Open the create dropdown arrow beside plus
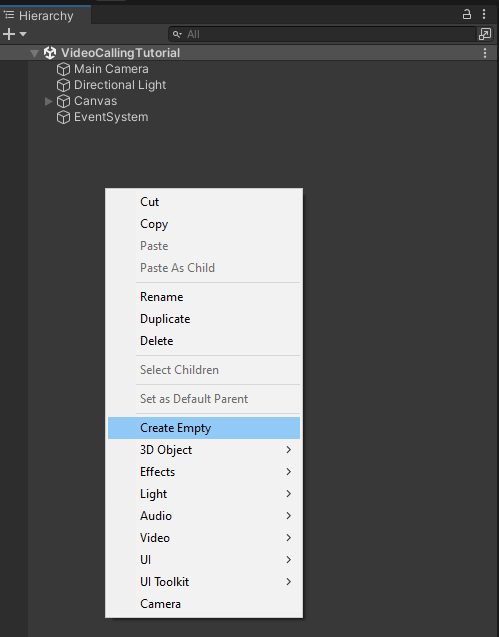Image resolution: width=499 pixels, height=637 pixels. point(23,34)
